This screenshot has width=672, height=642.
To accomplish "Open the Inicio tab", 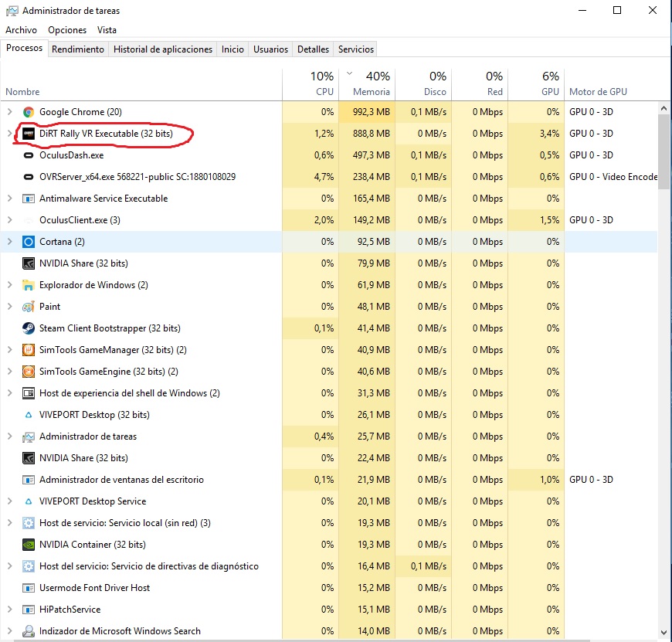I will [x=232, y=49].
